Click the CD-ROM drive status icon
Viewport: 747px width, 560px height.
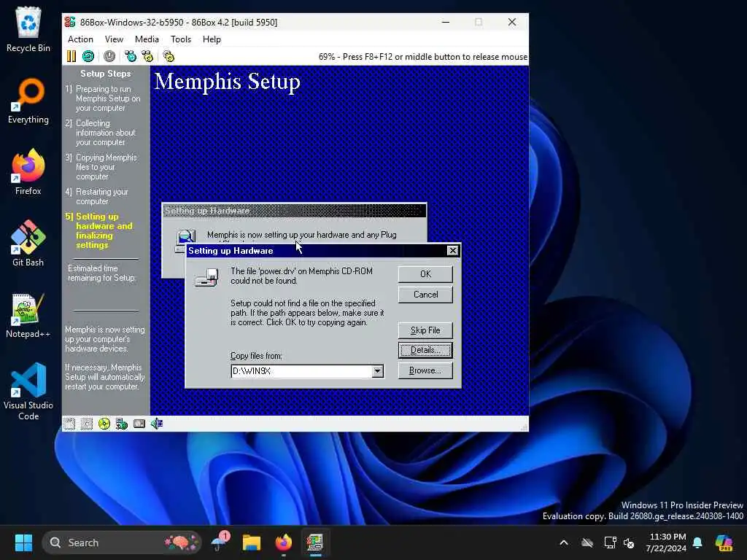point(104,424)
